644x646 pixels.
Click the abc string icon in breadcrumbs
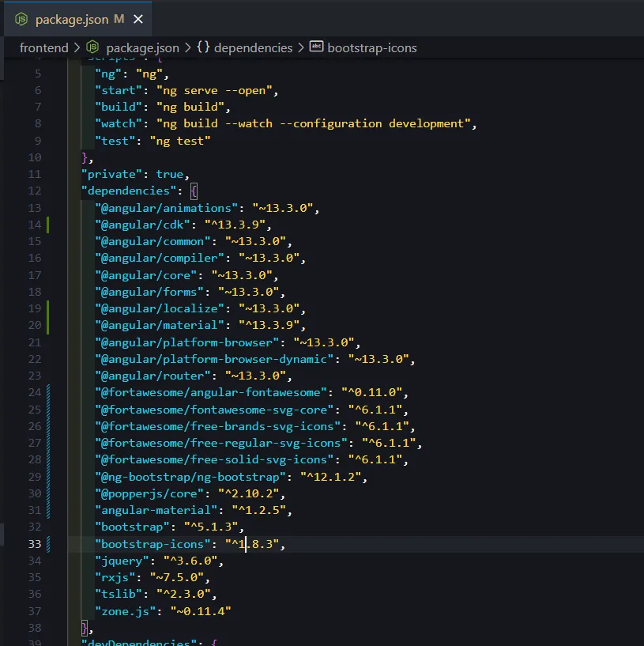[316, 47]
